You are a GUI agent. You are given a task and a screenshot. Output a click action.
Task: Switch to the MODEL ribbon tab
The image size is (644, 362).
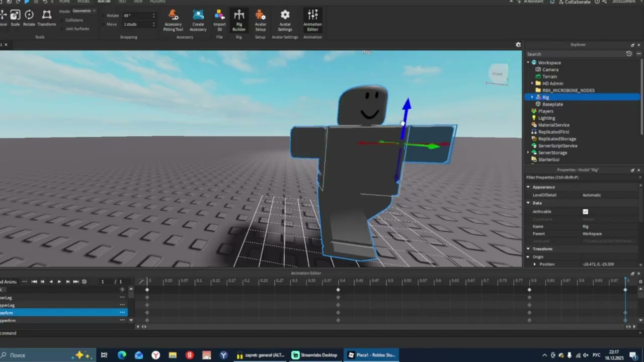tap(84, 2)
